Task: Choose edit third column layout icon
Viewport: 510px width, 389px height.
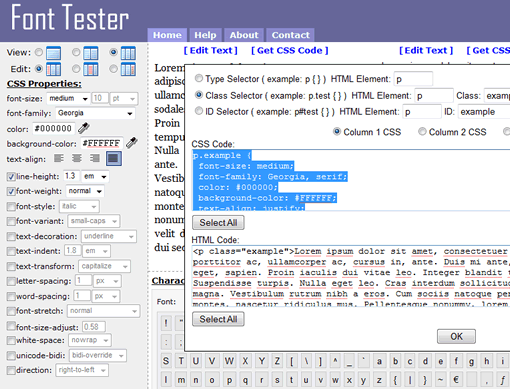Action: (128, 69)
